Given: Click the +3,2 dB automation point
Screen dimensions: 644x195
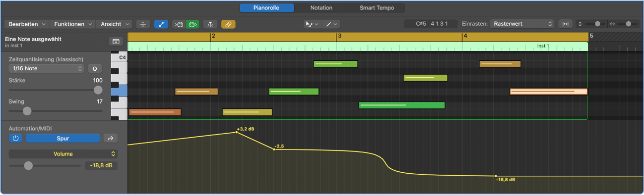Looking at the screenshot, I should pyautogui.click(x=236, y=132).
